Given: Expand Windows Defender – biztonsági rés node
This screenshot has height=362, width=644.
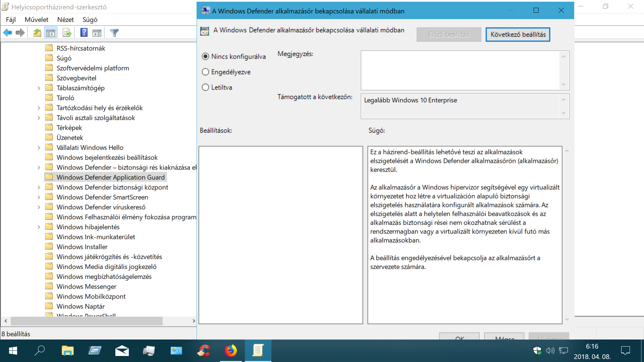Looking at the screenshot, I should click(x=39, y=168).
